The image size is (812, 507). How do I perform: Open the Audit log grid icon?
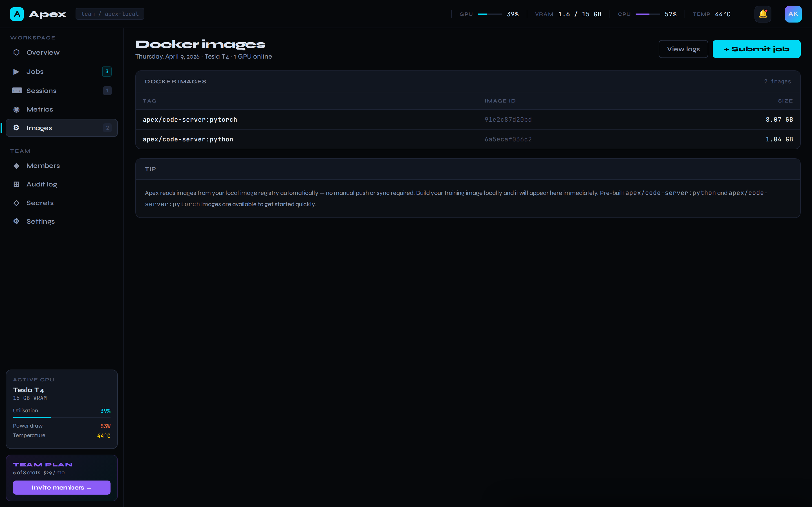coord(16,184)
